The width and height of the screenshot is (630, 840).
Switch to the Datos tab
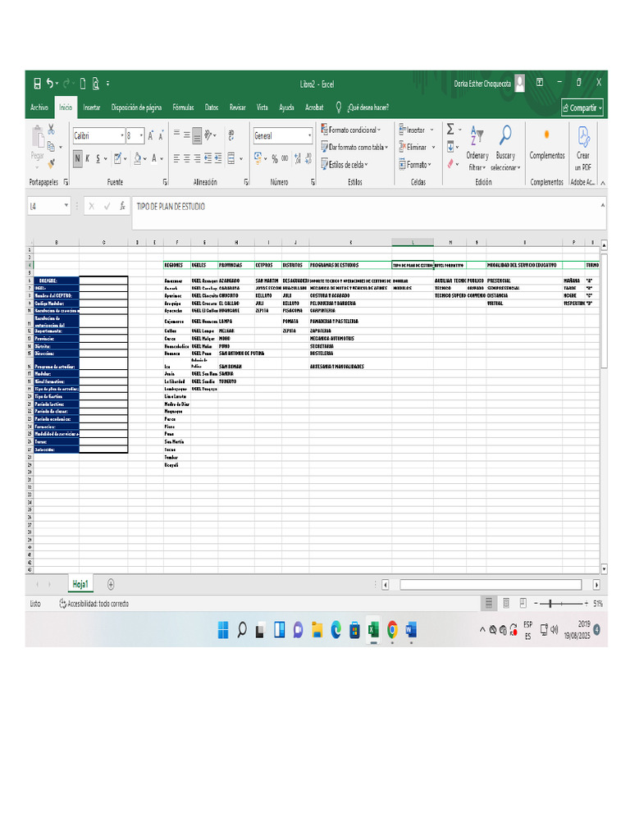point(212,107)
